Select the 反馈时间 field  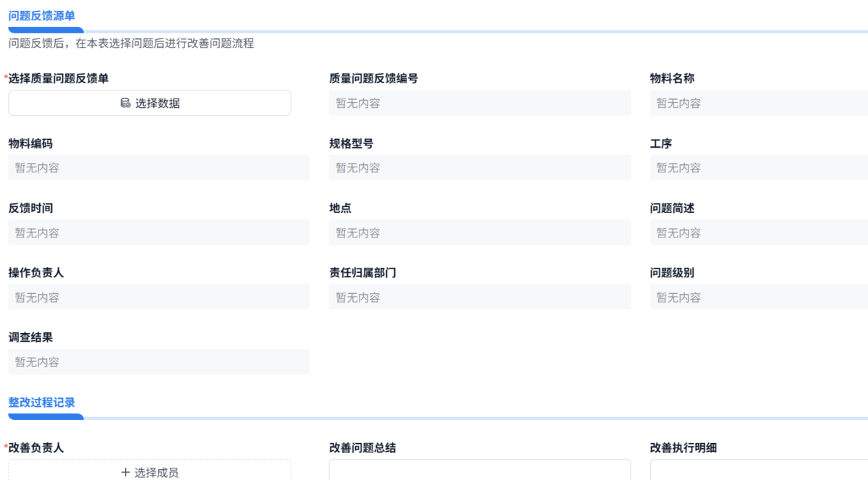click(158, 232)
